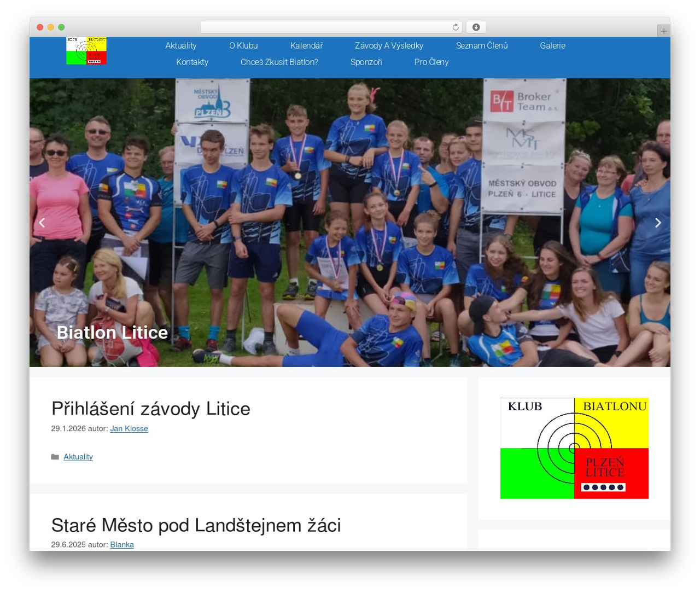Show the previous slide with the left arrow

[42, 223]
